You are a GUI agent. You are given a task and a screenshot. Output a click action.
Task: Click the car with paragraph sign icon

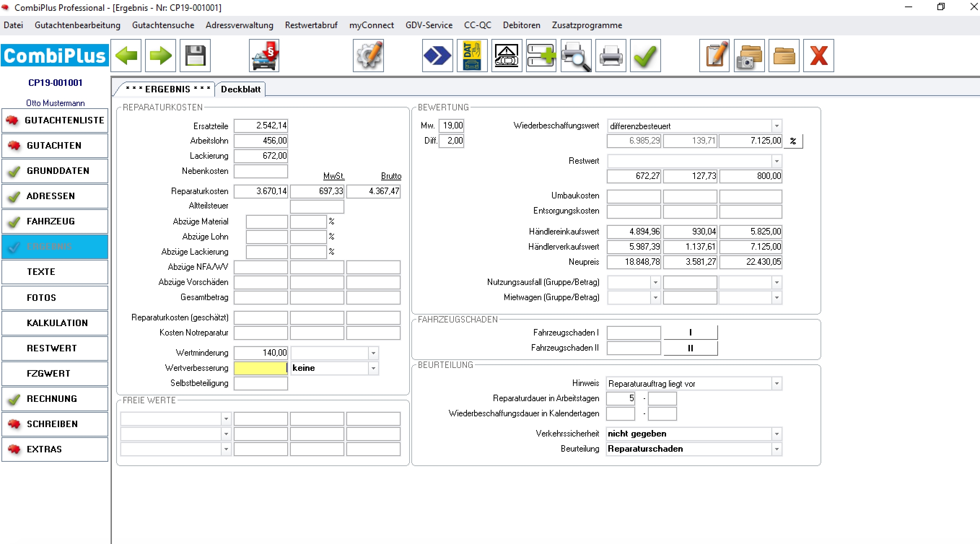(x=264, y=56)
